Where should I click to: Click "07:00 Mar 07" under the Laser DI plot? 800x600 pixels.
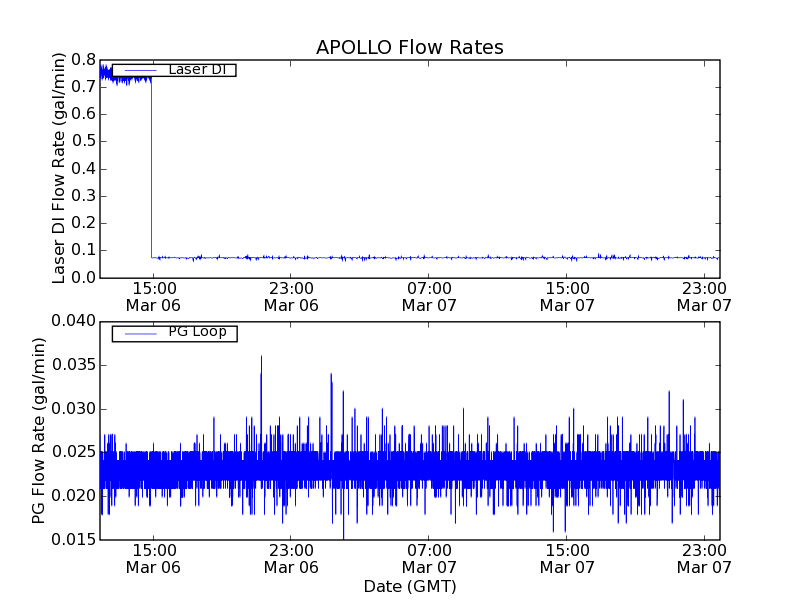tap(429, 297)
